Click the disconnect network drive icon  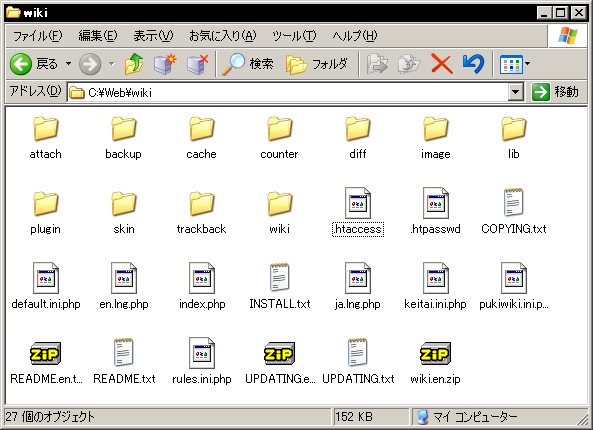point(198,64)
